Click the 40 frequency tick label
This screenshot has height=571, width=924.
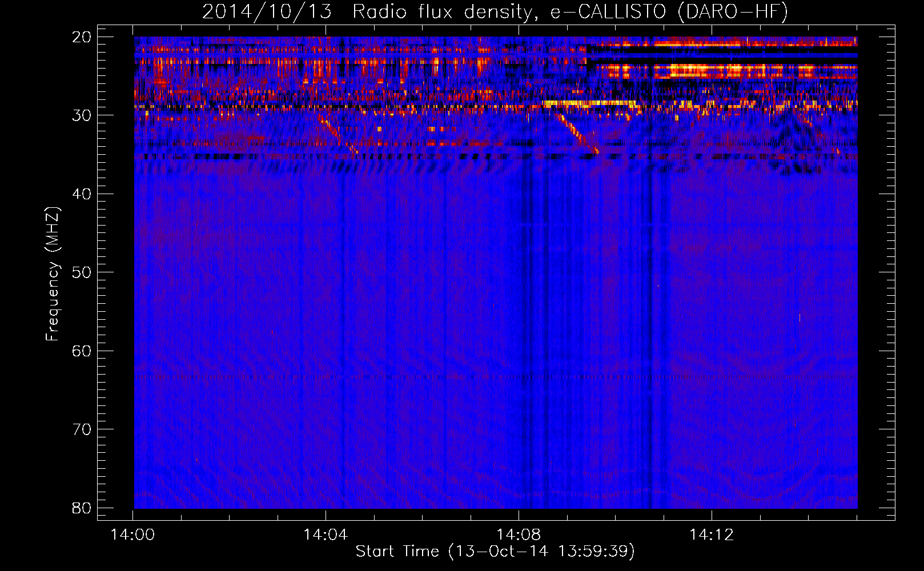(82, 194)
